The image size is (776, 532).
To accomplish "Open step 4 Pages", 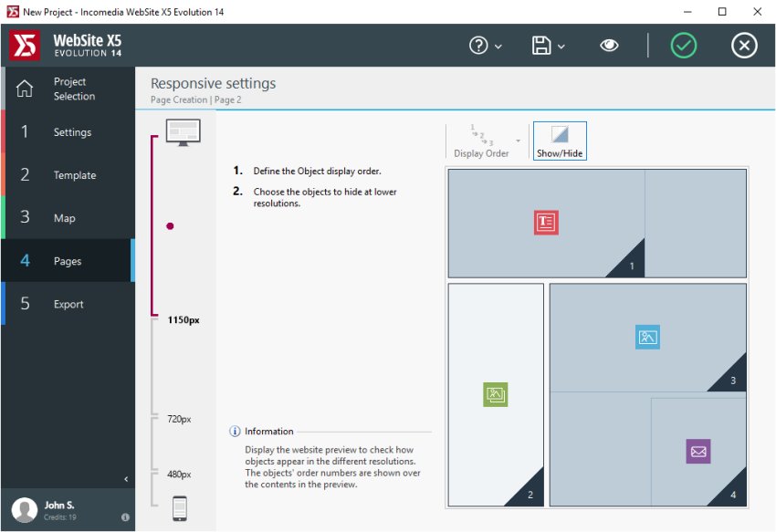I will 68,261.
